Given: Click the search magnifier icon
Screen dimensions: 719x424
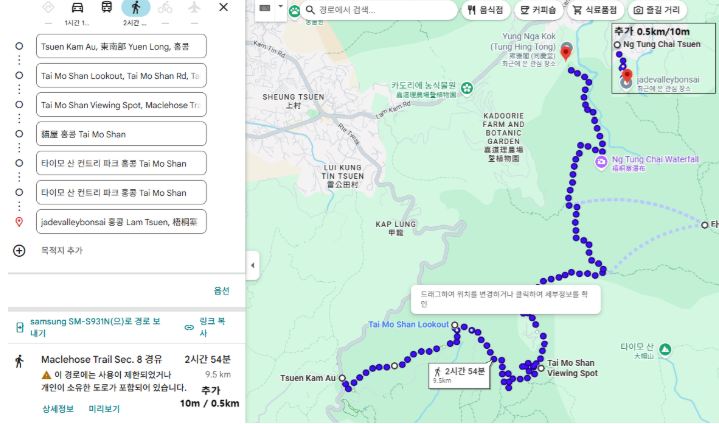Looking at the screenshot, I should (x=310, y=10).
